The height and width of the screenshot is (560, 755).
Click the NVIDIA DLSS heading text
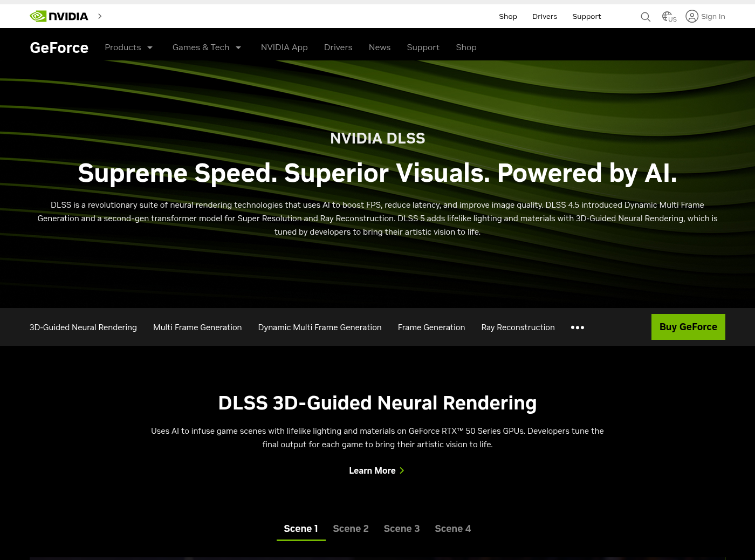[377, 139]
